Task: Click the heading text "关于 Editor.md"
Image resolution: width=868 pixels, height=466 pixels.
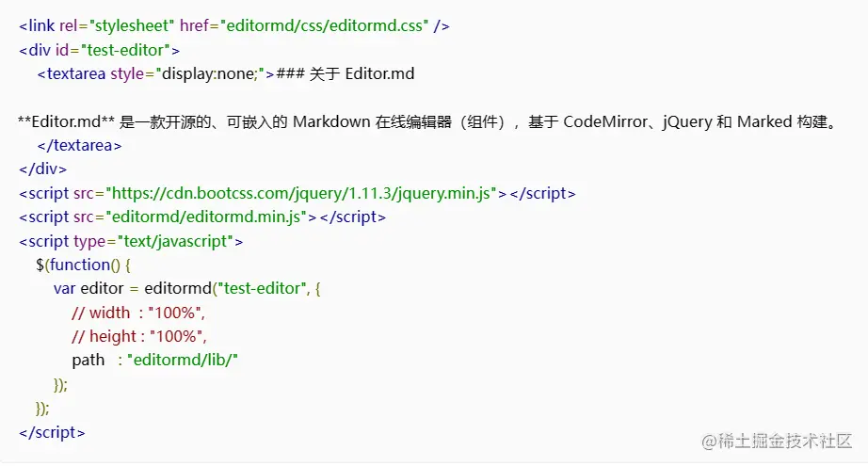Action: pos(362,73)
